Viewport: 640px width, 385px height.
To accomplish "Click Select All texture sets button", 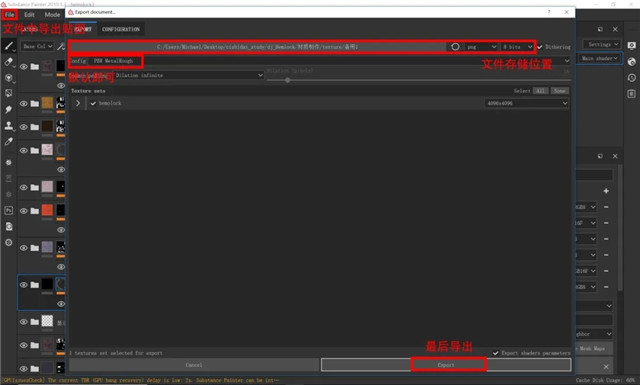I will [x=540, y=91].
